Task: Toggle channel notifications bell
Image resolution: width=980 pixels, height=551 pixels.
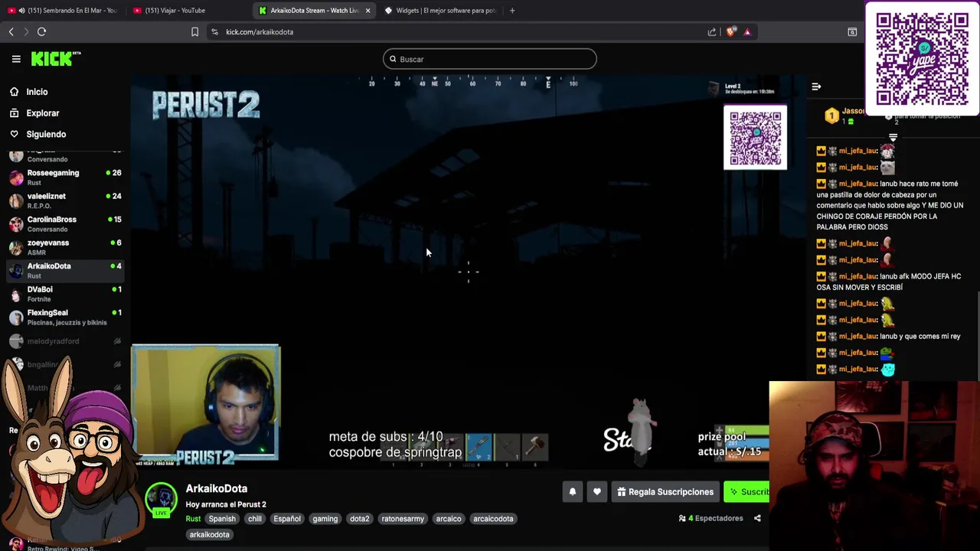Action: coord(573,492)
